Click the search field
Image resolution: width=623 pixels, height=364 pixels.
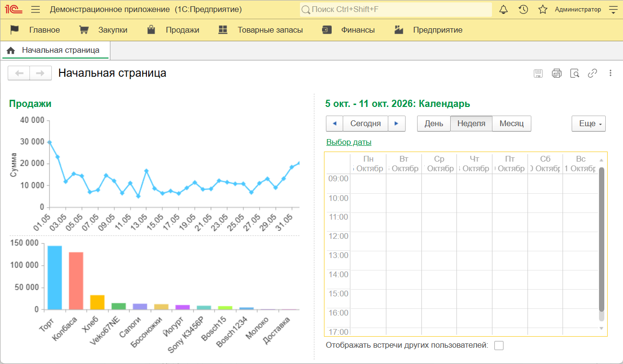(396, 10)
